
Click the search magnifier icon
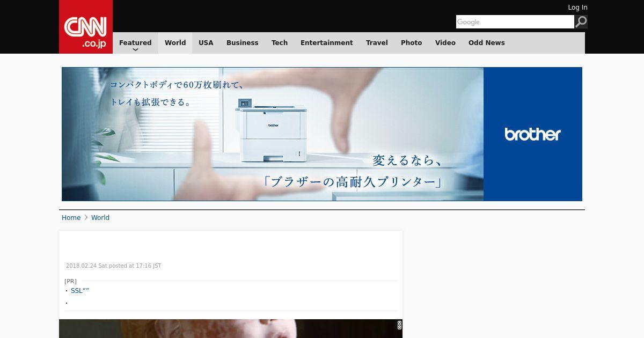point(581,21)
